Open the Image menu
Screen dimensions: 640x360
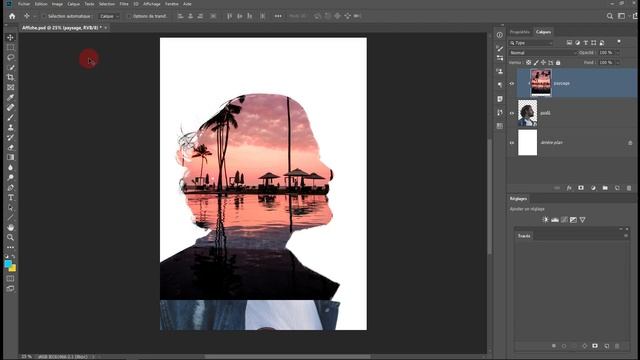pos(57,4)
